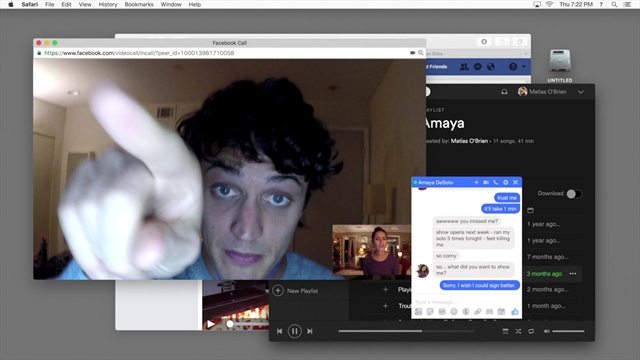The width and height of the screenshot is (640, 360).
Task: Pause the currently playing song
Action: pos(294,331)
